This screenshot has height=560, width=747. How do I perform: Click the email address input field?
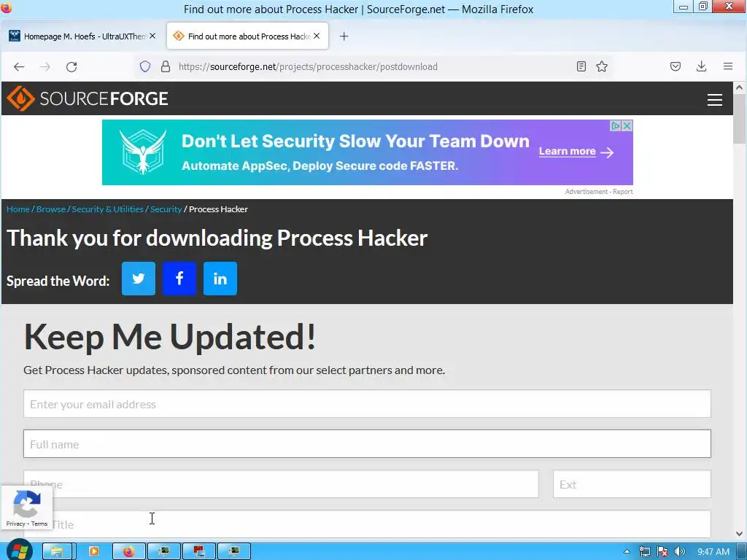[368, 404]
